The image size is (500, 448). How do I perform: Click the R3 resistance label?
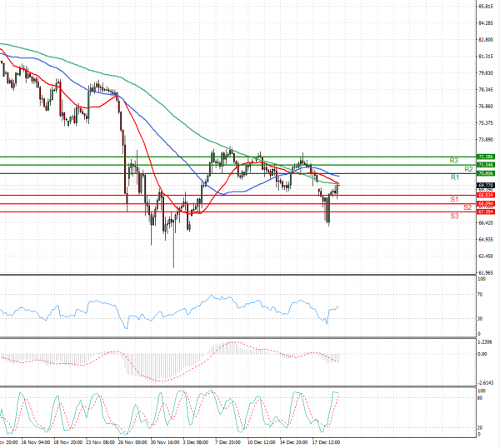[x=454, y=161]
